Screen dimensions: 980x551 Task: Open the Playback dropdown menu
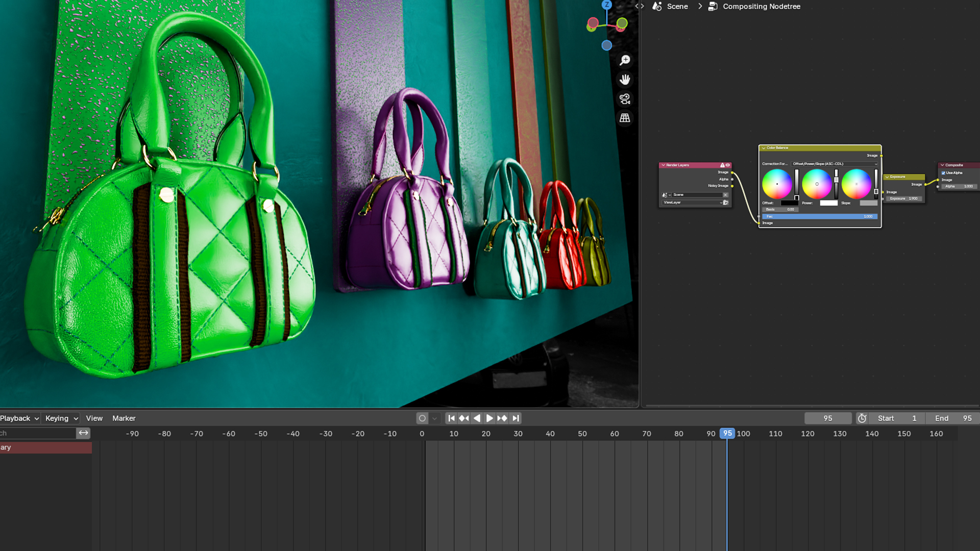click(x=19, y=418)
